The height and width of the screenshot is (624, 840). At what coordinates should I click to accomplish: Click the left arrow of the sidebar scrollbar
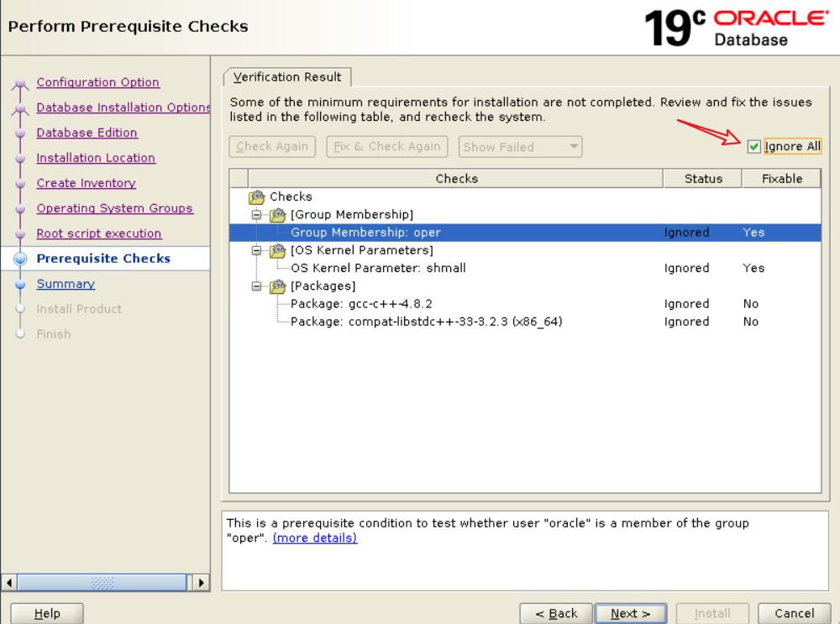[x=9, y=582]
